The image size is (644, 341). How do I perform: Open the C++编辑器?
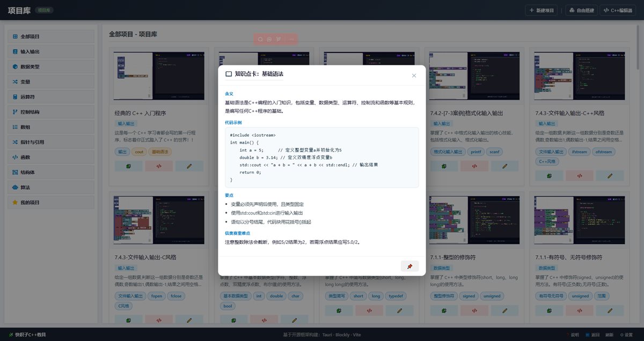pos(618,10)
